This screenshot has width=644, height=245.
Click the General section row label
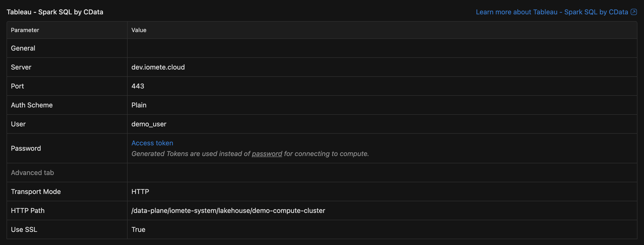click(x=23, y=48)
